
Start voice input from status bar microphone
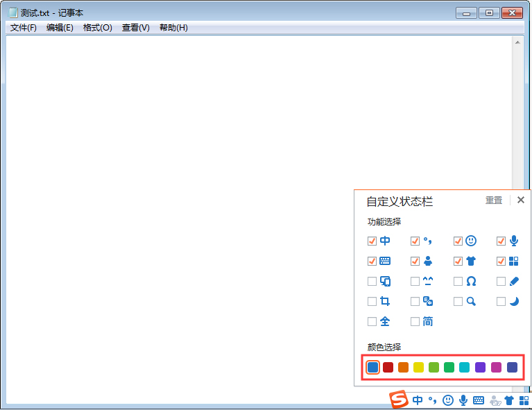click(463, 400)
